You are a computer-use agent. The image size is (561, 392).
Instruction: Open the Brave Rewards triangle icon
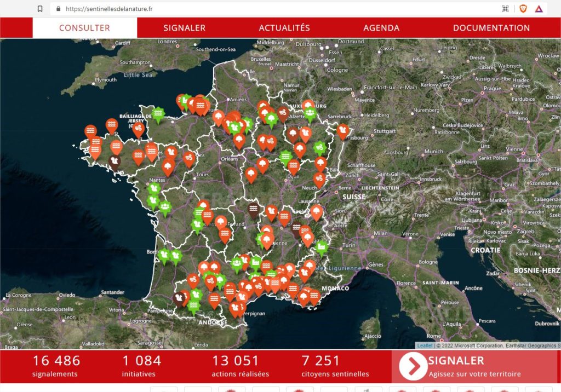tap(539, 9)
